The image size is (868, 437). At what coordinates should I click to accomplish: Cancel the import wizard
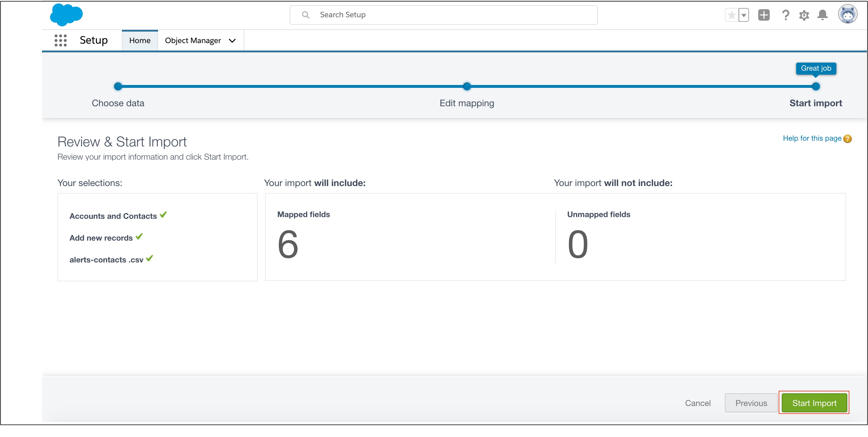(698, 403)
